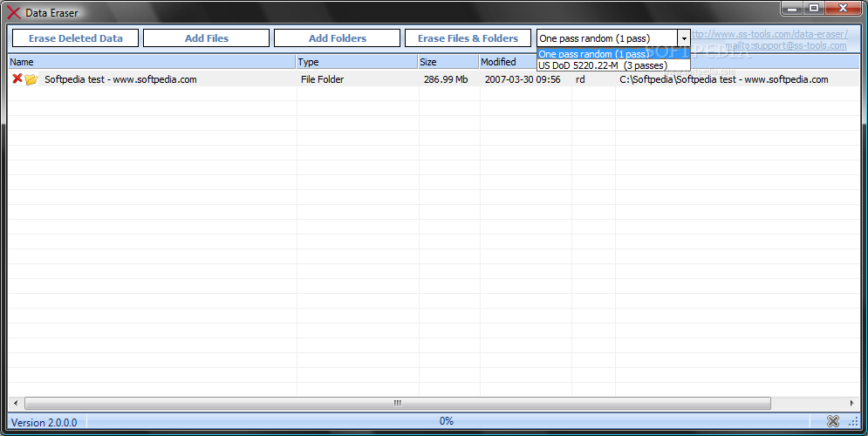
Task: Click the rd attribute cell
Action: pyautogui.click(x=580, y=79)
